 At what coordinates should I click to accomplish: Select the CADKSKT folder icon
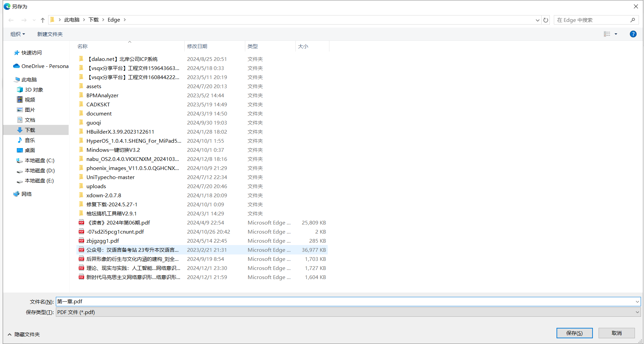coord(81,104)
